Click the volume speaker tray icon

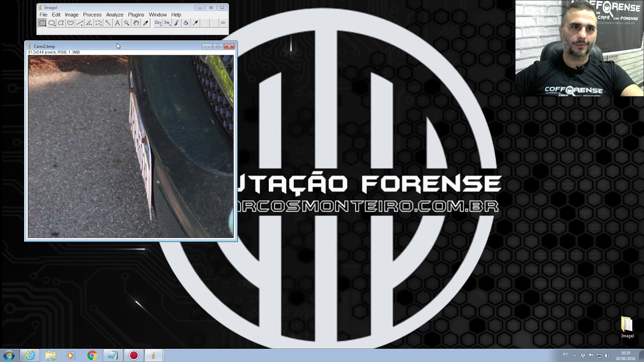607,356
